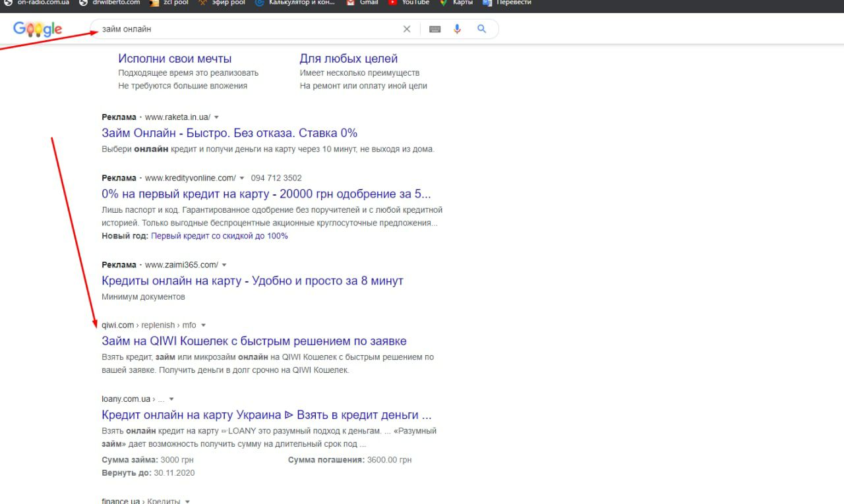Clear the search query with the X
The width and height of the screenshot is (844, 504).
(407, 29)
